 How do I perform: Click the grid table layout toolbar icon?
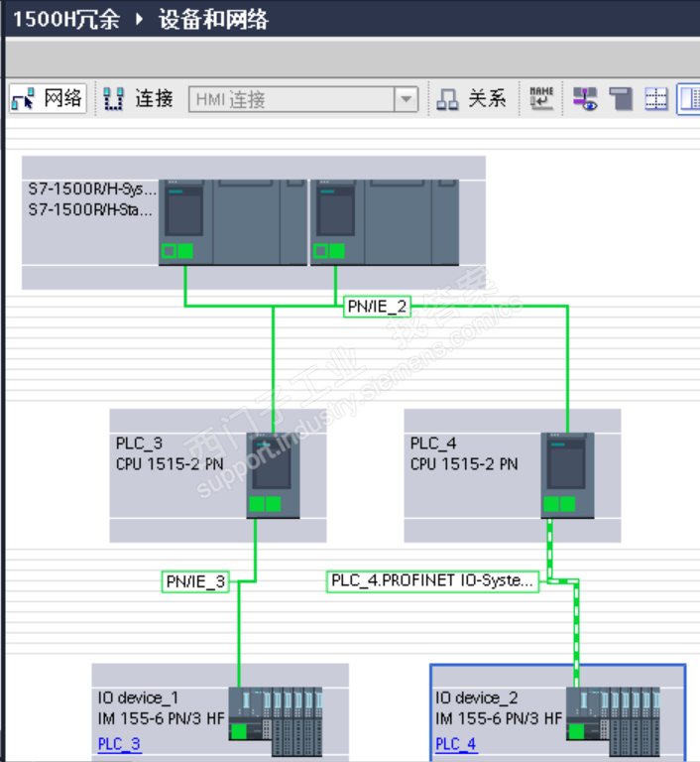coord(656,98)
